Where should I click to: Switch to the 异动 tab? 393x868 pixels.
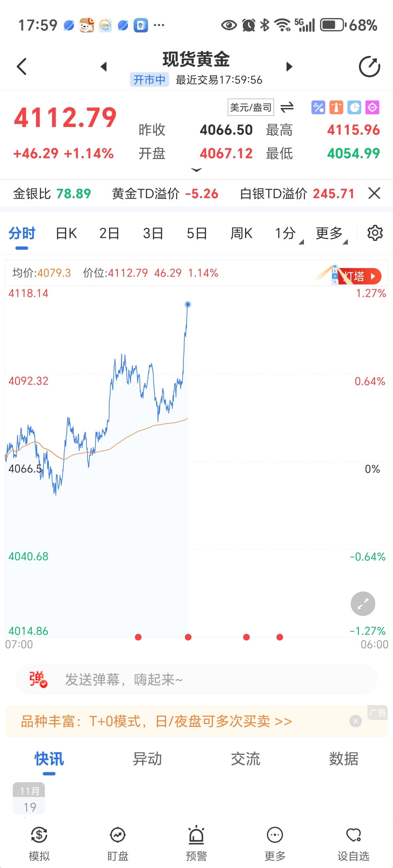147,759
